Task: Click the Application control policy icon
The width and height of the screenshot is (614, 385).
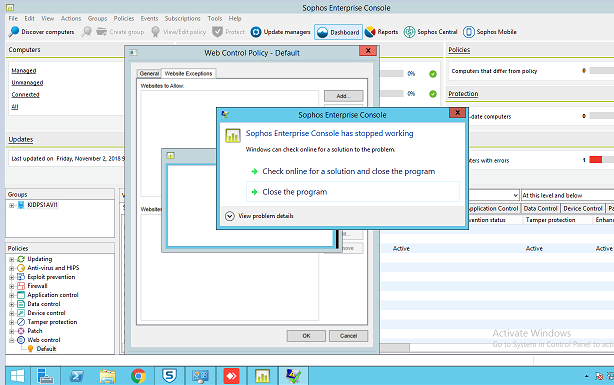Action: 21,295
